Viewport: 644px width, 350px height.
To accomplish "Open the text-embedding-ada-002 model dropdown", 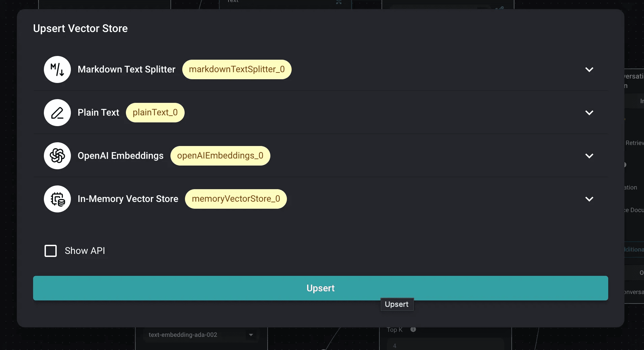I will coord(201,335).
